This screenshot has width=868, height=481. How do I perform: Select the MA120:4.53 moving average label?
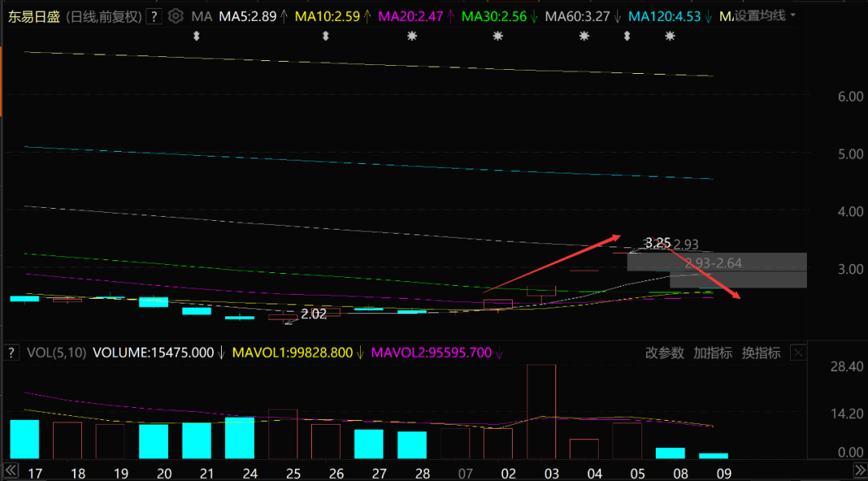point(665,17)
